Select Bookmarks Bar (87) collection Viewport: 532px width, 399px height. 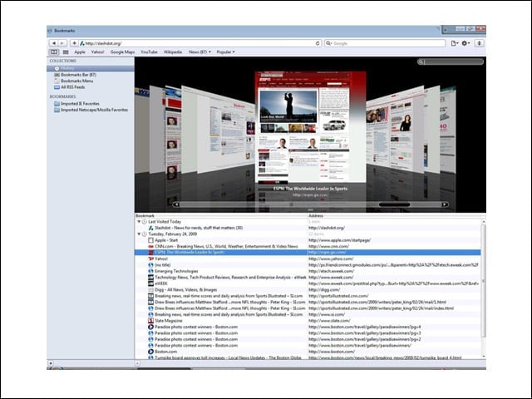pyautogui.click(x=91, y=75)
